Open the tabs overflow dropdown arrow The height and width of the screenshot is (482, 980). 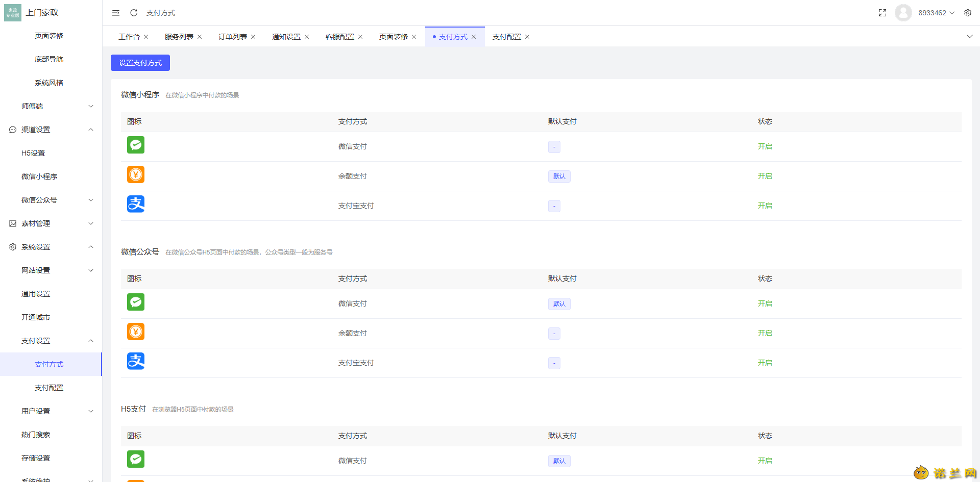pos(970,37)
